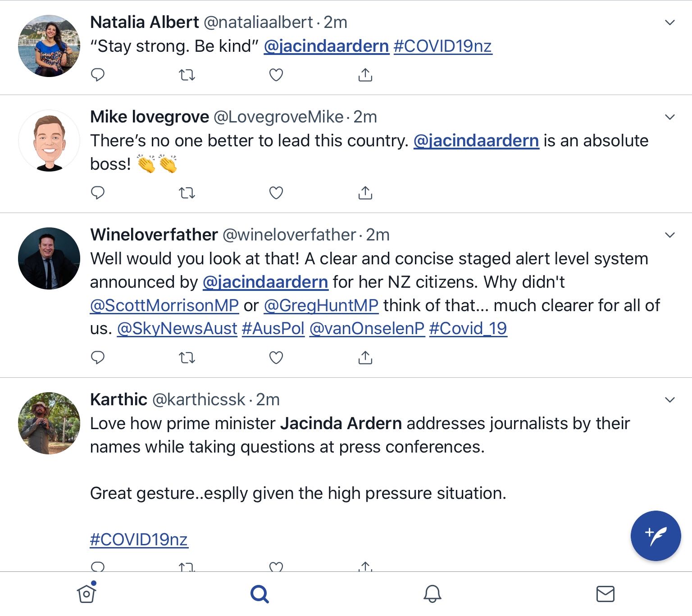The image size is (692, 616).
Task: Open the Notifications bell tab
Action: point(432,593)
